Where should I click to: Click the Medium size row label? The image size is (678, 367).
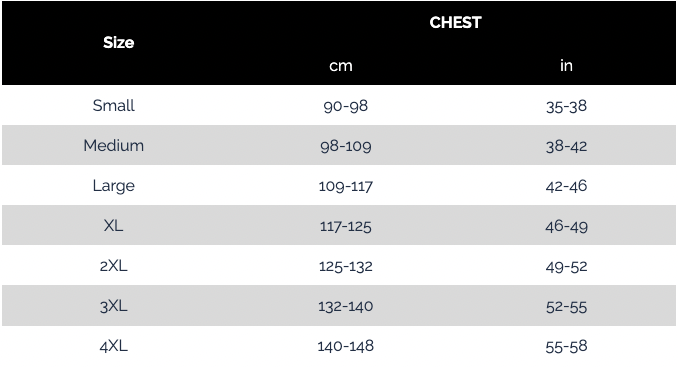113,145
